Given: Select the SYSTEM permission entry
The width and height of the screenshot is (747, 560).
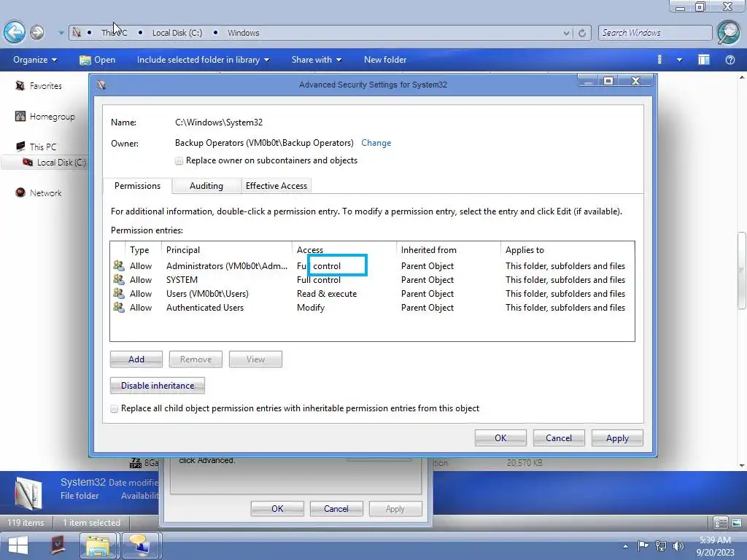Looking at the screenshot, I should (373, 280).
